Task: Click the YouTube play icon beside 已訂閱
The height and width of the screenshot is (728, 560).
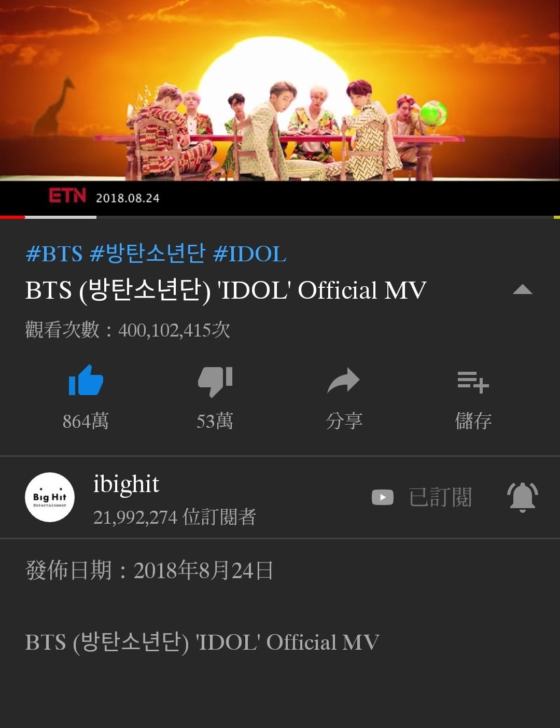Action: pyautogui.click(x=383, y=497)
